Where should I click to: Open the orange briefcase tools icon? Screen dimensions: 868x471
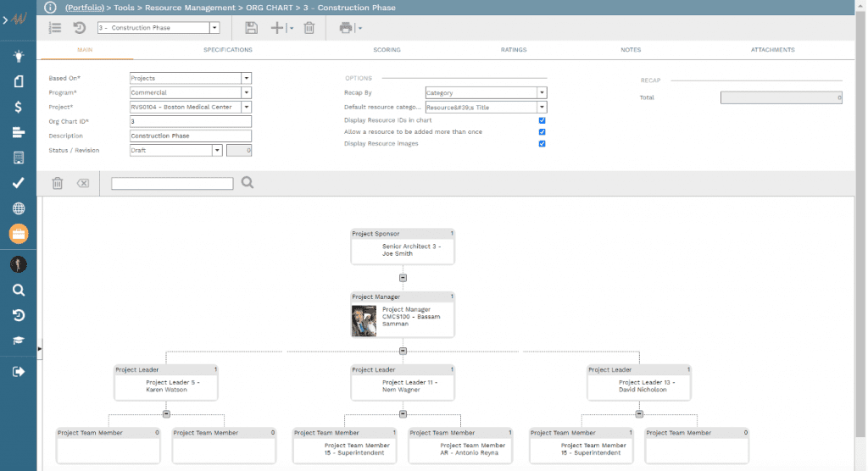[x=19, y=234]
